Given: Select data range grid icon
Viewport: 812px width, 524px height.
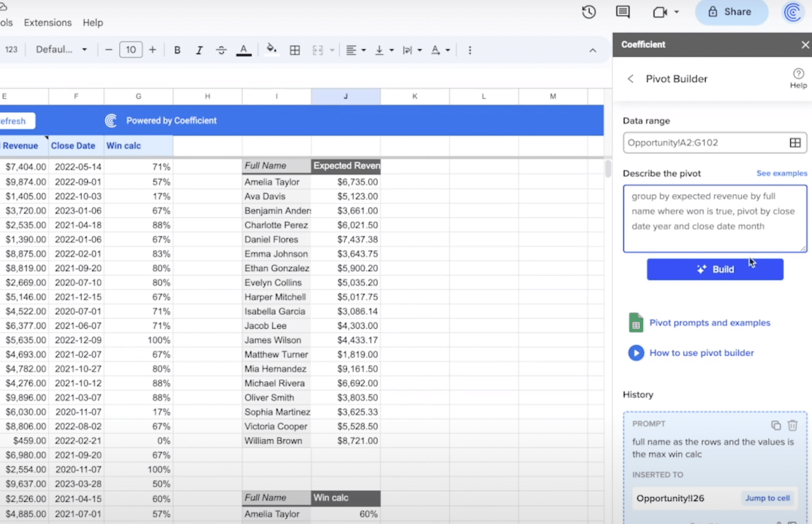Looking at the screenshot, I should 795,143.
